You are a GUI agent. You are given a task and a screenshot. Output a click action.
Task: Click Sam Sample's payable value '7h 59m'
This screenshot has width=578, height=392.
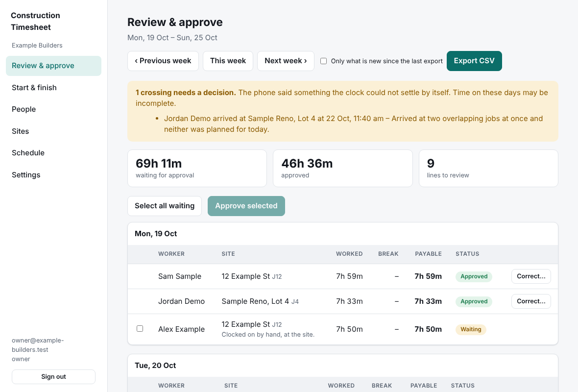coord(428,276)
